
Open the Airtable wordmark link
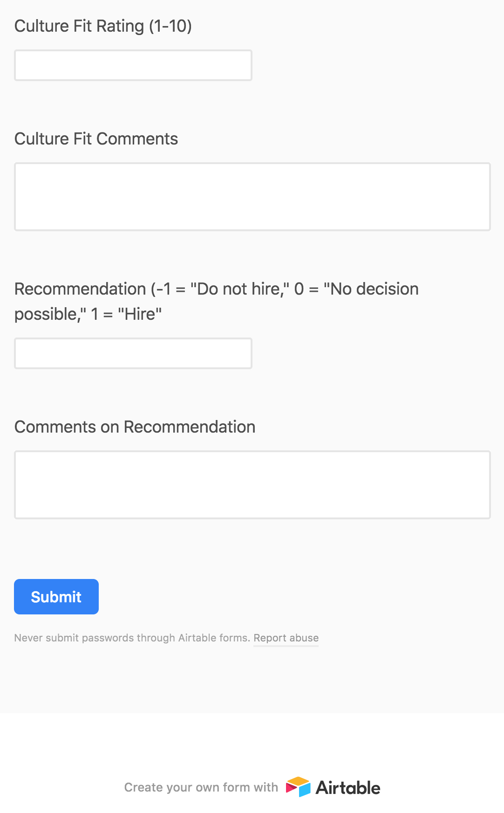click(348, 788)
